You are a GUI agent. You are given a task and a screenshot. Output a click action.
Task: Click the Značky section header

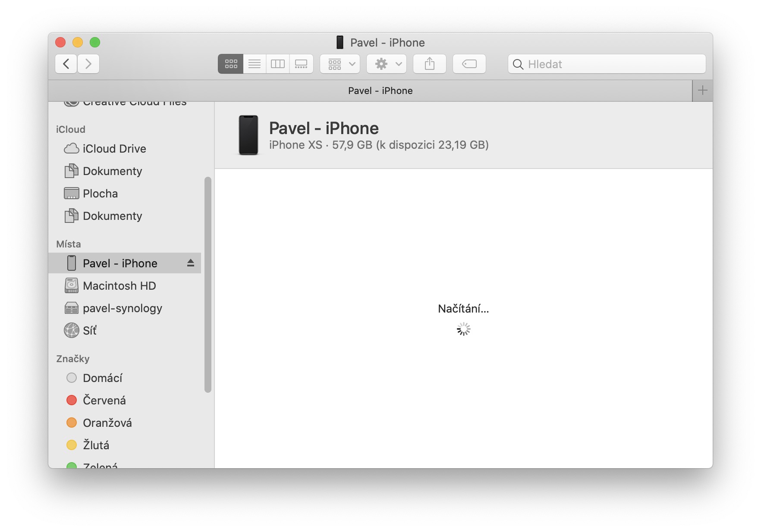tap(73, 359)
